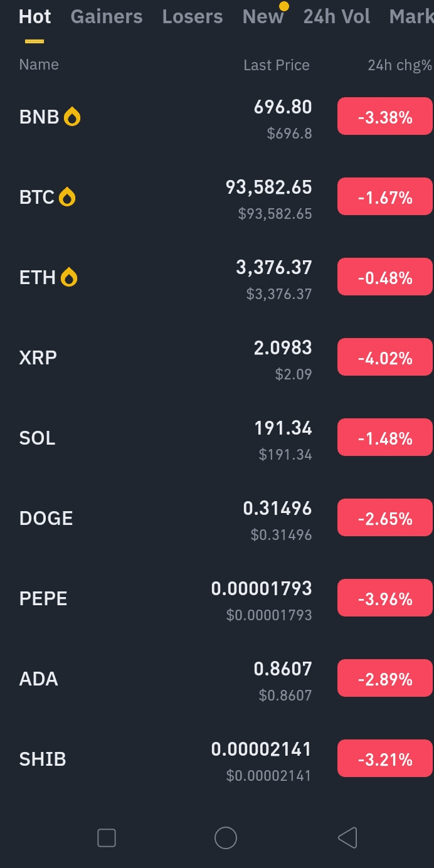Open the New listings tab
Image resolution: width=434 pixels, height=868 pixels.
click(x=263, y=17)
